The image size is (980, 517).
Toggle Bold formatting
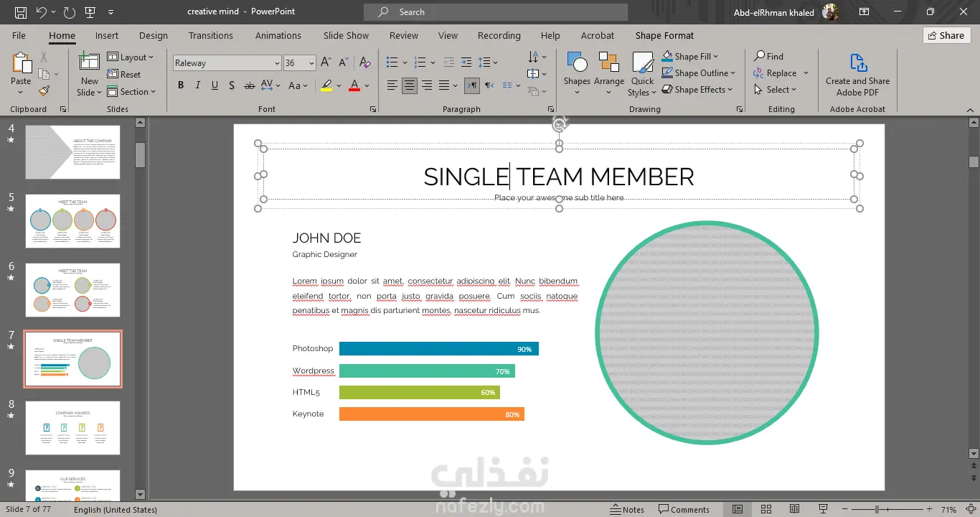[181, 85]
